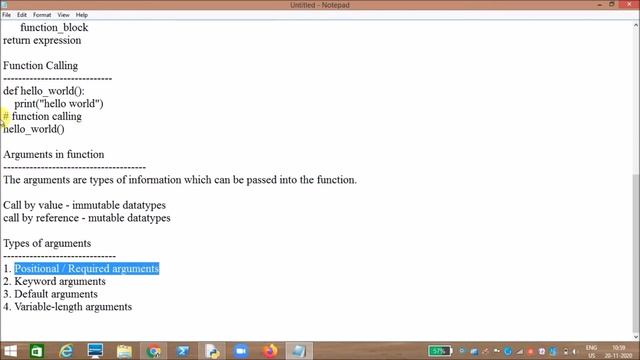Click the 'return expression' line
This screenshot has width=640, height=360.
42,40
